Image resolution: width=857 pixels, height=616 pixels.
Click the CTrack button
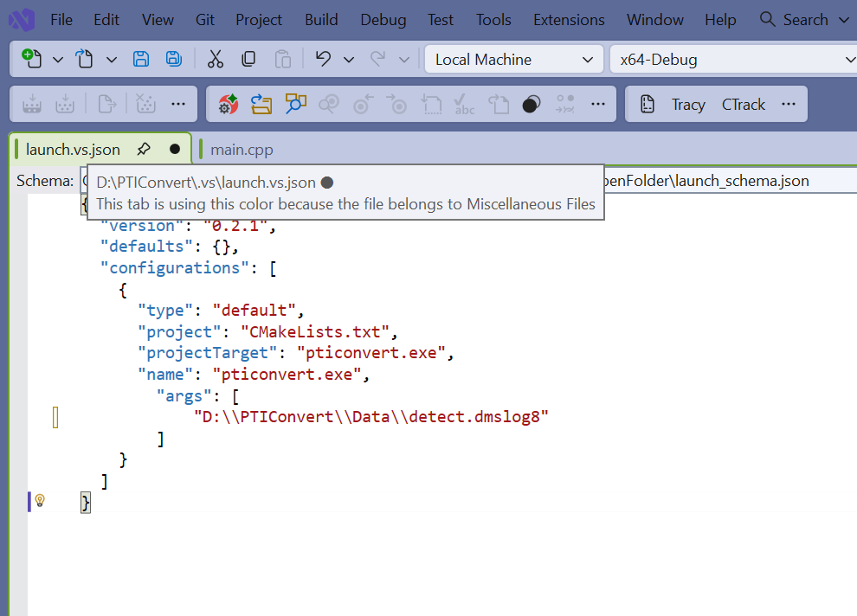pyautogui.click(x=744, y=104)
